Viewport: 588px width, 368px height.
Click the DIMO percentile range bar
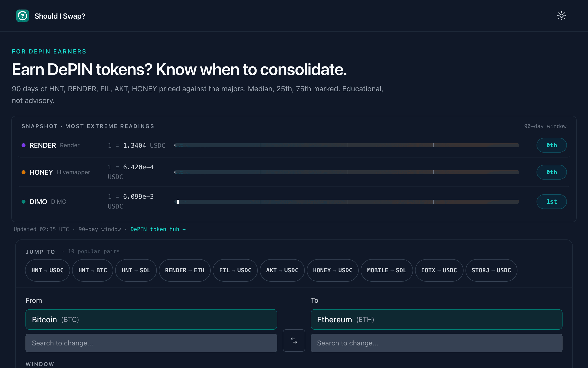pos(347,202)
